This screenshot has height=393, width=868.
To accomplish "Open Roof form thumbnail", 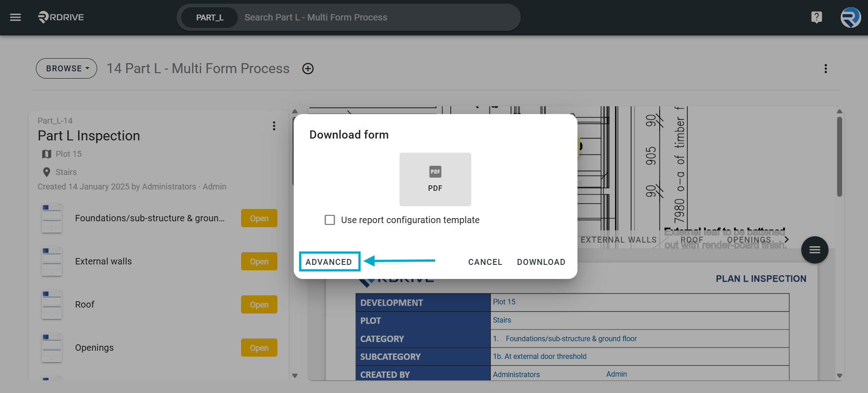I will coord(52,305).
